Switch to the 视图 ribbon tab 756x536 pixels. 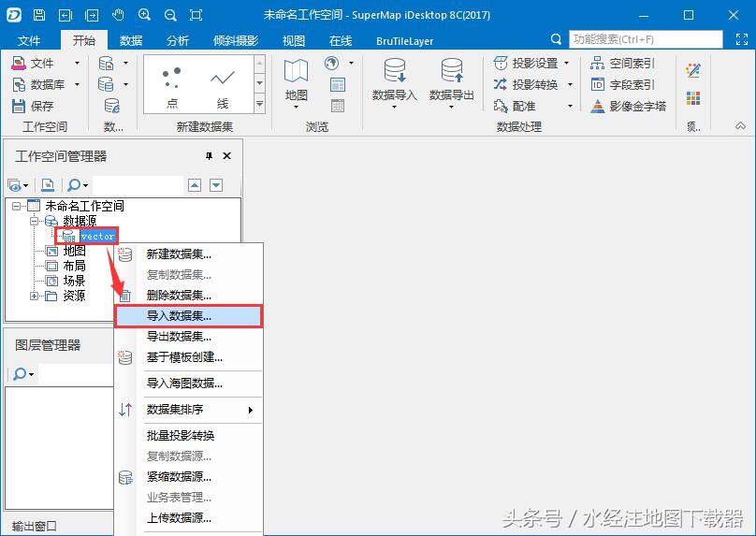point(293,41)
